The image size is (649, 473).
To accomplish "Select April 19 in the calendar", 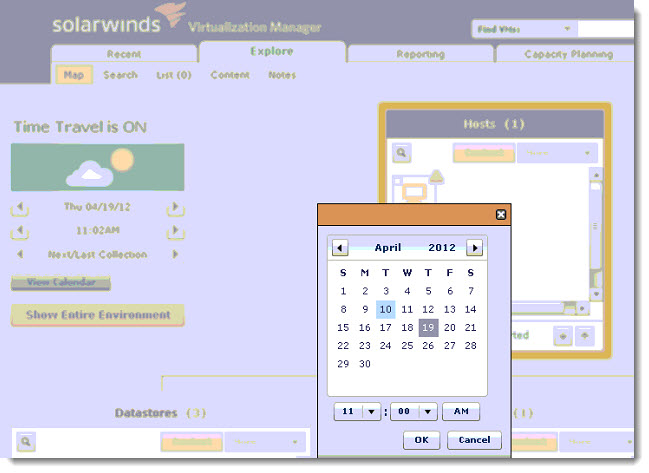I will click(x=428, y=328).
